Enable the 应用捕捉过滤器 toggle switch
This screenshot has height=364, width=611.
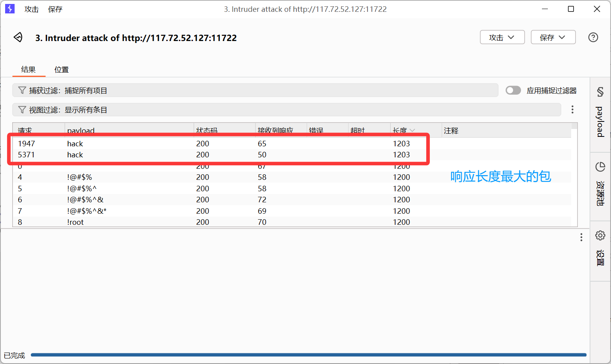(x=513, y=90)
